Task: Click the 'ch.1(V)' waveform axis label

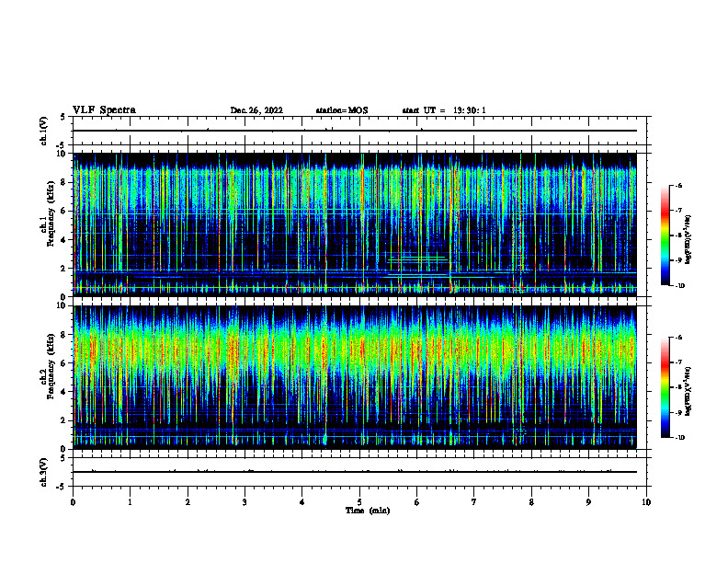Action: tap(44, 131)
